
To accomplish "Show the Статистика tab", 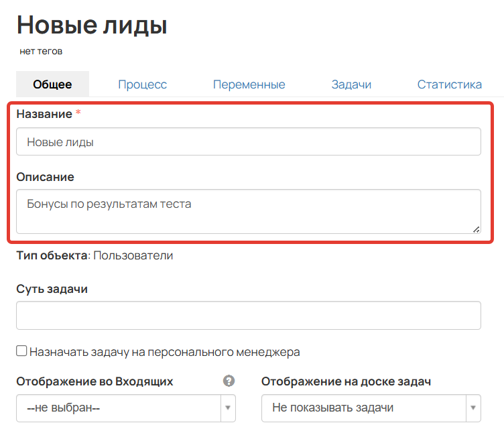I will 449,85.
